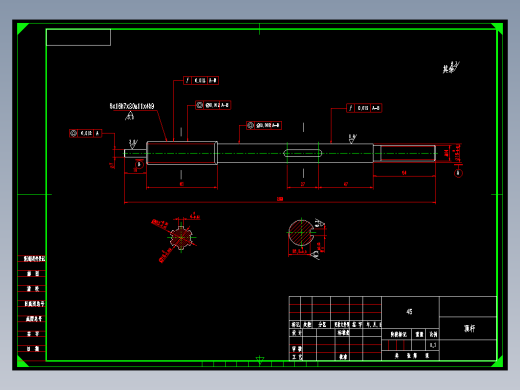Click the topmost runout tolerance frame above spline
Image resolution: width=520 pixels, height=390 pixels.
click(201, 80)
